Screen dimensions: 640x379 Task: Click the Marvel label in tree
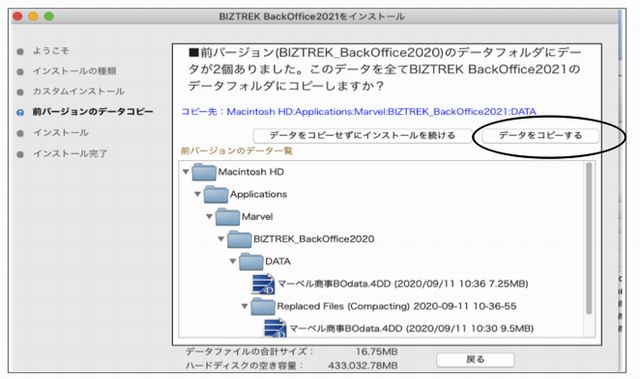tap(257, 217)
